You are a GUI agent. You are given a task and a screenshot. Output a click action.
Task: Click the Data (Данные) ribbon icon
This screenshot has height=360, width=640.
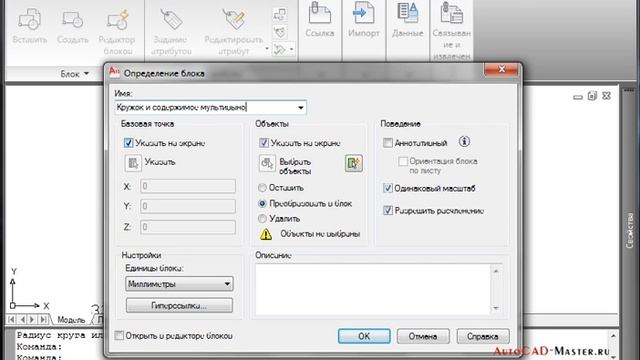[x=407, y=12]
